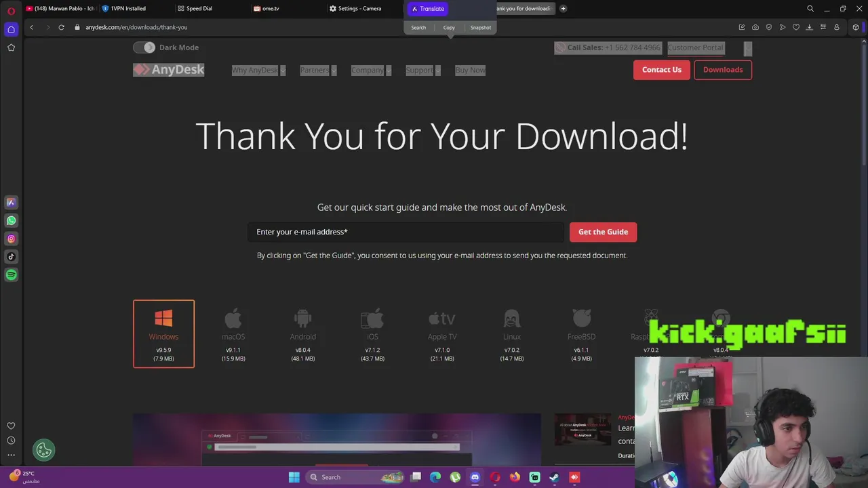Image resolution: width=868 pixels, height=488 pixels.
Task: Open the browser downloads icon
Action: [809, 27]
